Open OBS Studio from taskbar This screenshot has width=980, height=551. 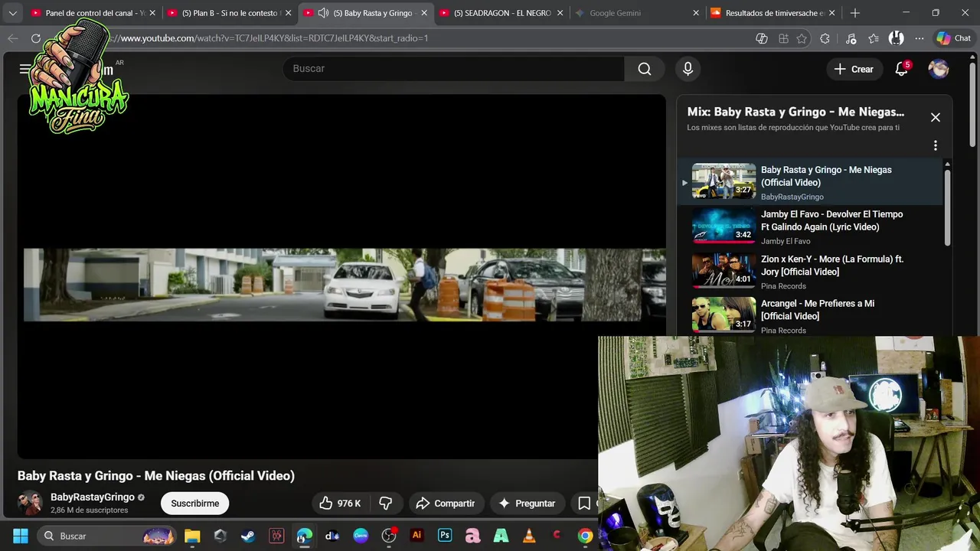(x=389, y=536)
